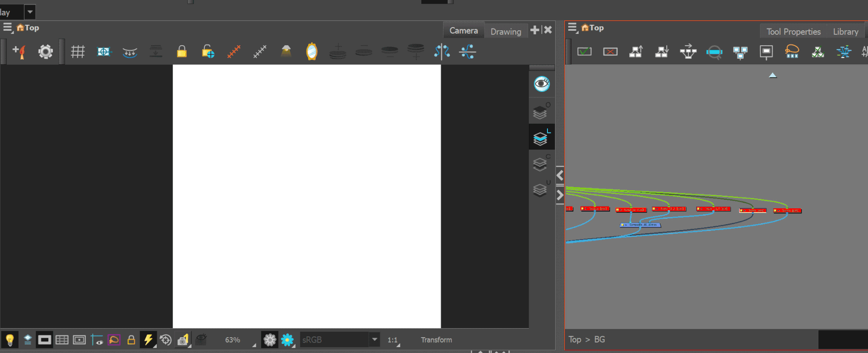Toggle the small lock icon in status bar
Screen dimensions: 868x353
(x=131, y=340)
